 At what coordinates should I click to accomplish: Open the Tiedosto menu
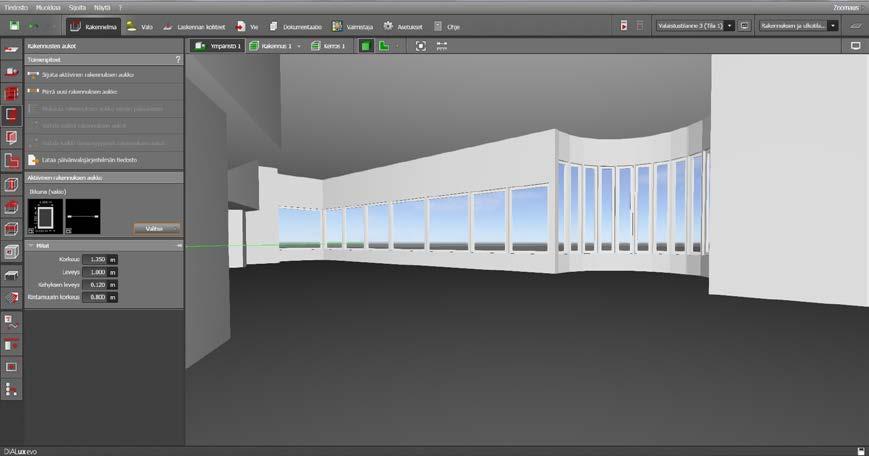pyautogui.click(x=16, y=8)
